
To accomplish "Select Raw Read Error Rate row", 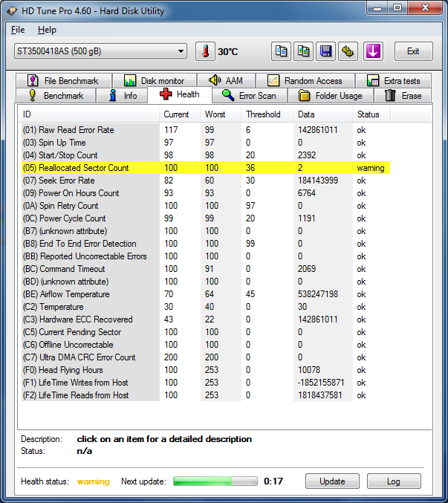I will point(206,130).
